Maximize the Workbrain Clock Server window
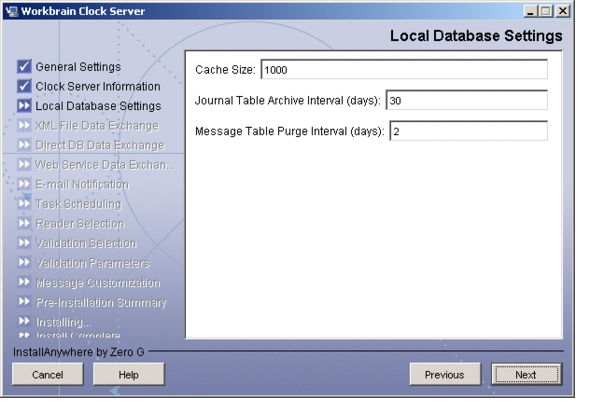The image size is (591, 415). click(546, 11)
